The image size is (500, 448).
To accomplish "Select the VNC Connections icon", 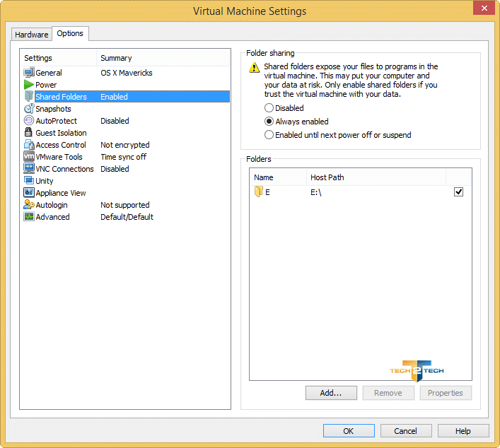I will pyautogui.click(x=29, y=169).
